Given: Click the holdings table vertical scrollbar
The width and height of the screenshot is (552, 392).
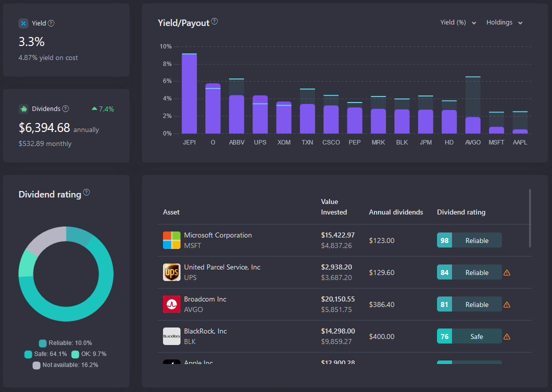Looking at the screenshot, I should [530, 218].
